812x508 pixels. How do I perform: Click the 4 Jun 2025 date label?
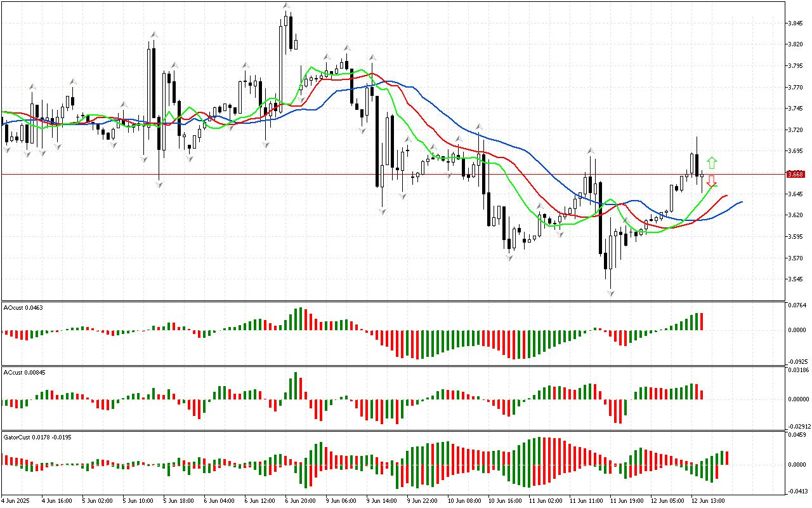tap(16, 500)
